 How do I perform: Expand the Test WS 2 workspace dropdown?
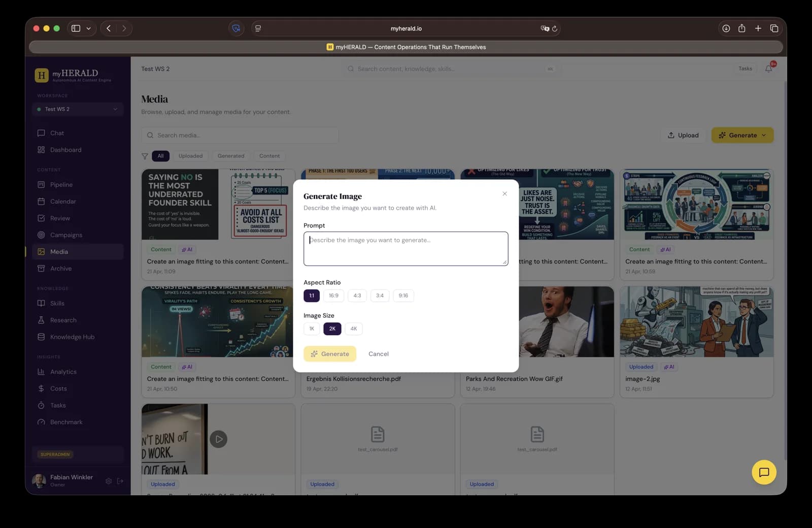click(x=78, y=109)
